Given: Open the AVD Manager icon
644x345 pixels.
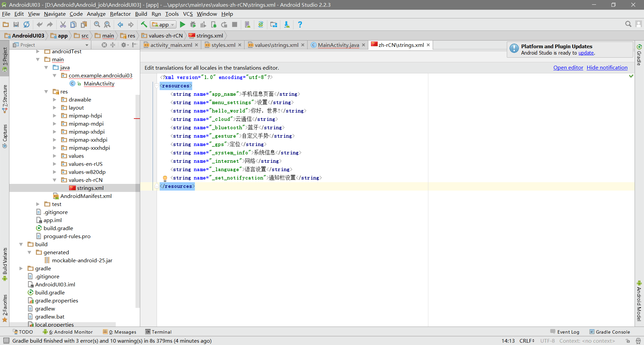Looking at the screenshot, I should pyautogui.click(x=248, y=24).
